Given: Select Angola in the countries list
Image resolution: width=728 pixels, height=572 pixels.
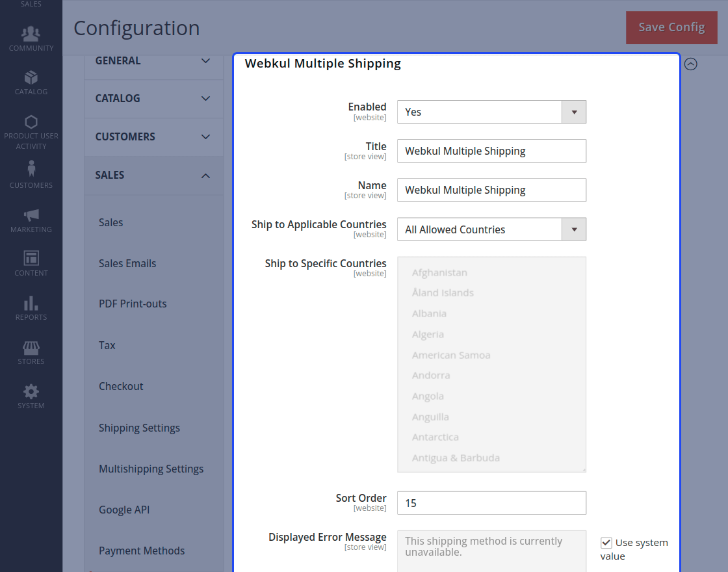Looking at the screenshot, I should pos(428,396).
